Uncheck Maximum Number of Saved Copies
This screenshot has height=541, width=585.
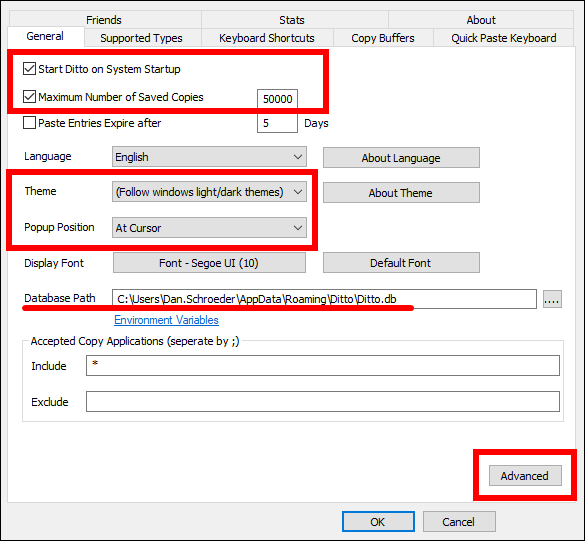29,97
